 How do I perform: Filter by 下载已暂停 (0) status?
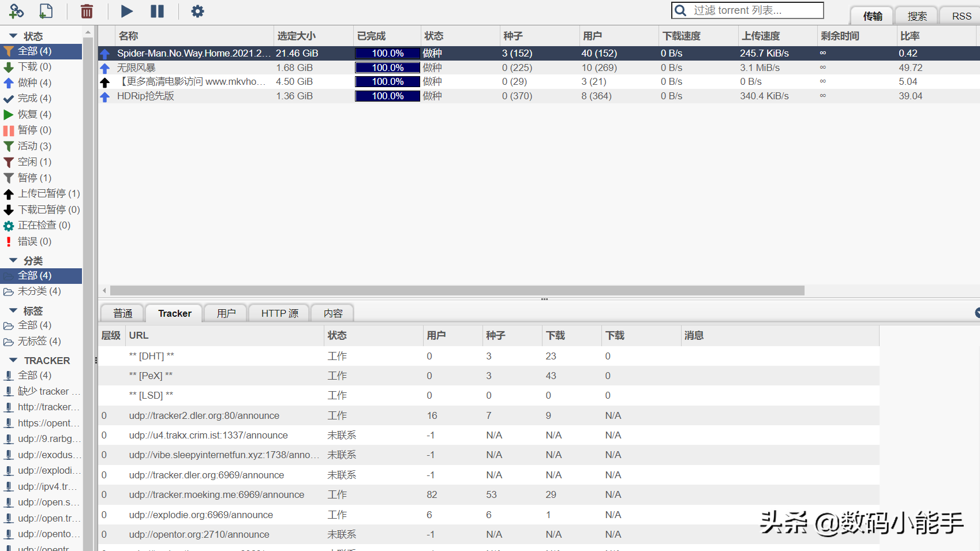point(41,209)
